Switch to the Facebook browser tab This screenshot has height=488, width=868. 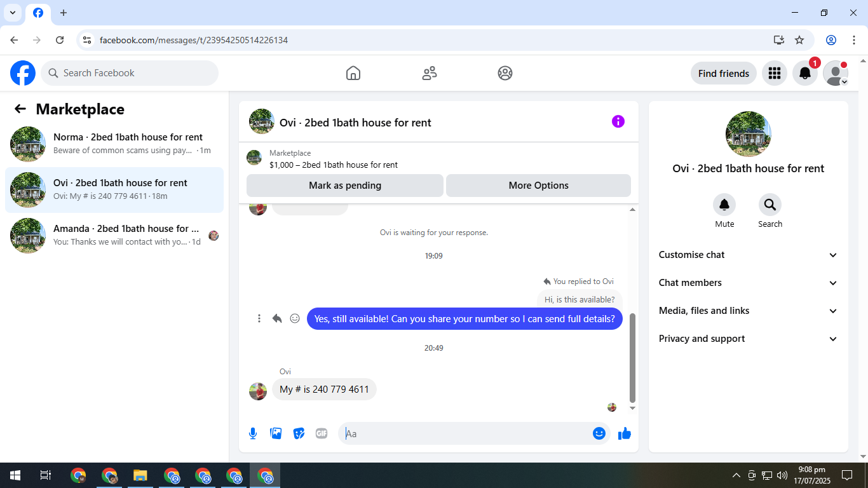click(x=38, y=13)
